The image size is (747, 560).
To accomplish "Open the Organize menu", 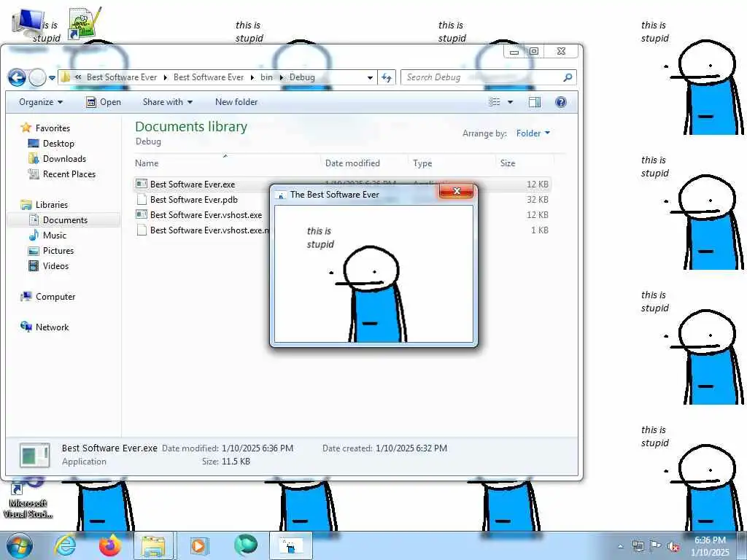I will (41, 102).
